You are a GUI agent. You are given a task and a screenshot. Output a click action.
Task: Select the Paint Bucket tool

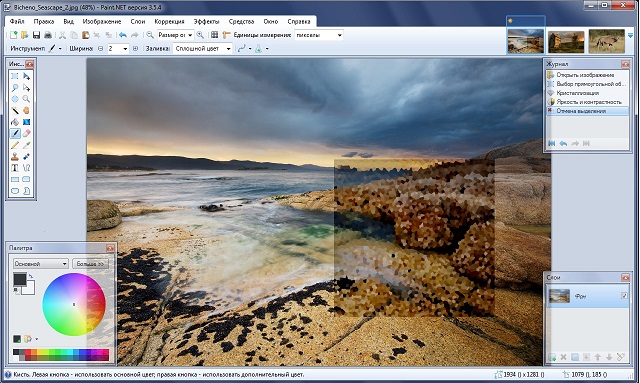(x=15, y=122)
